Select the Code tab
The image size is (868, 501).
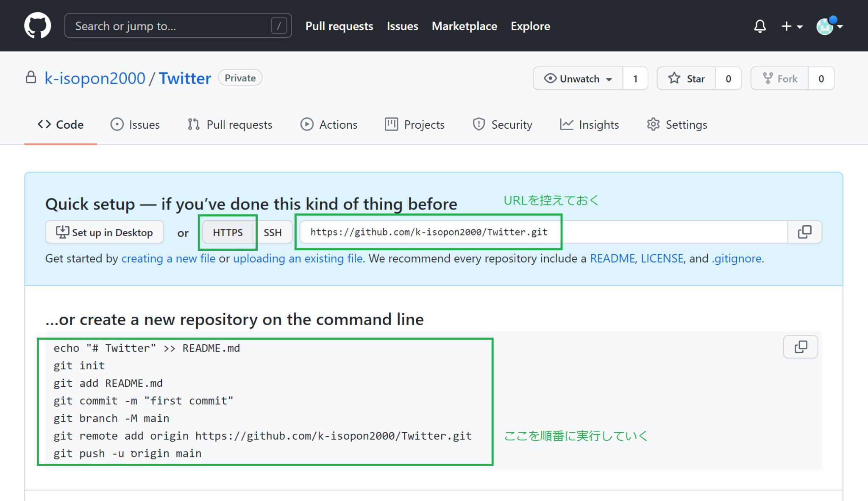[x=61, y=125]
